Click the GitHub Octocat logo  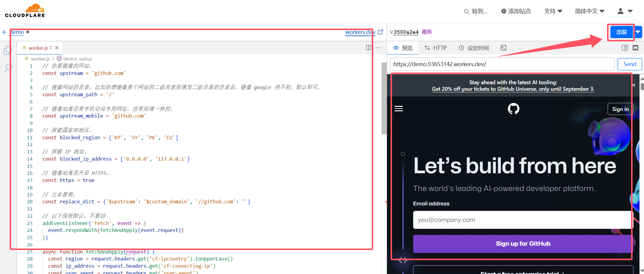(513, 109)
